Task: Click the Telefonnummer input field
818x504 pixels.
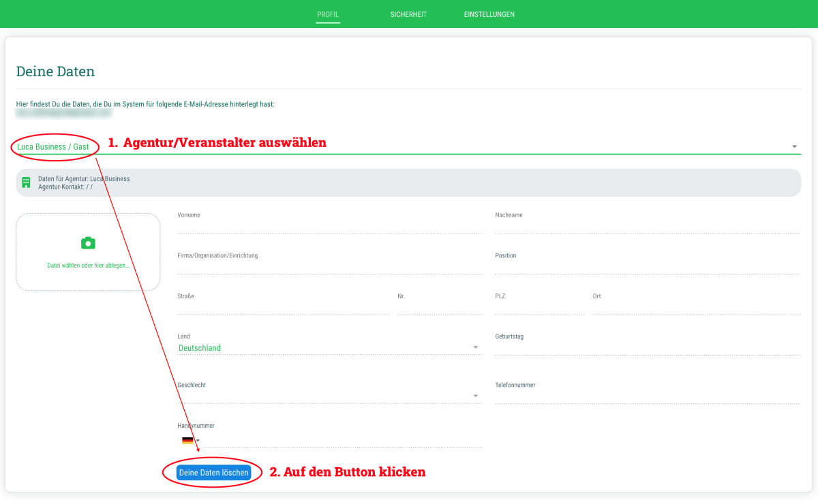Action: pos(647,396)
